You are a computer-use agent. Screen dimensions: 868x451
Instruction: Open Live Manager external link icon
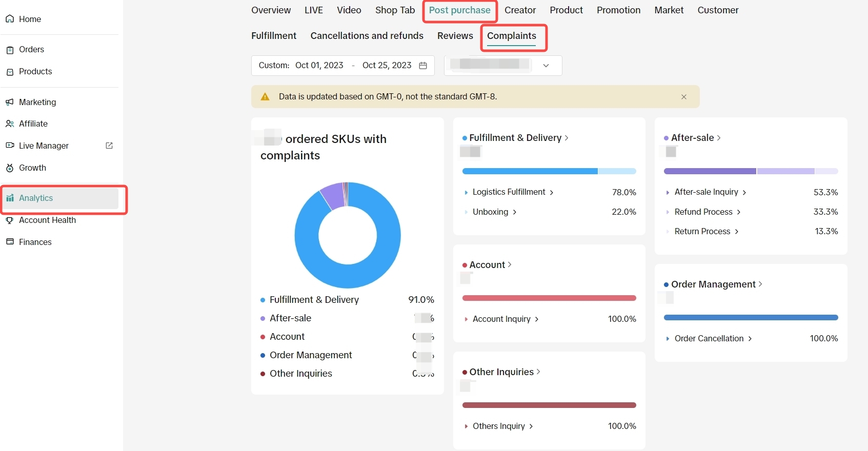109,146
